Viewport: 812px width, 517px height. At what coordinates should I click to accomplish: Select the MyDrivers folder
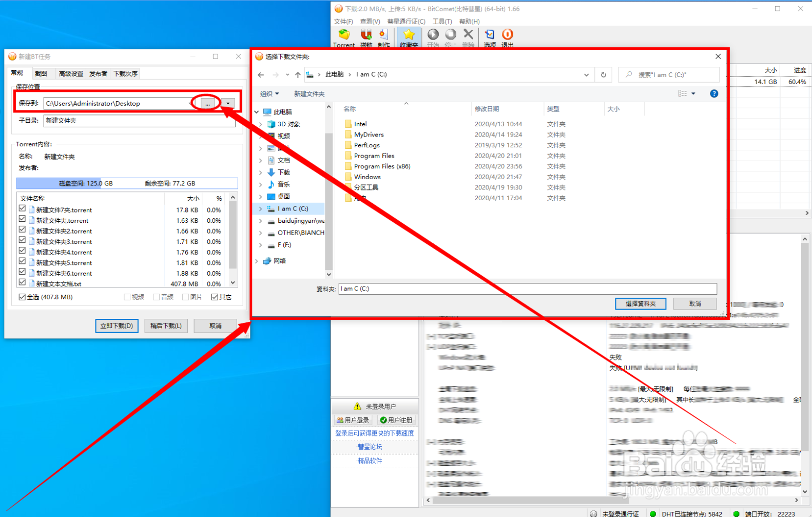point(369,135)
